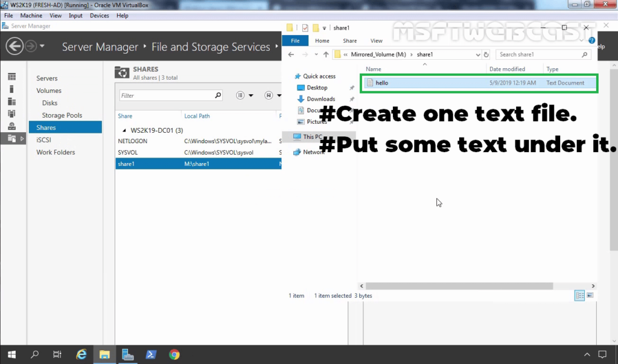
Task: Click Mirrored_Volume (M:) in address bar
Action: [x=378, y=54]
